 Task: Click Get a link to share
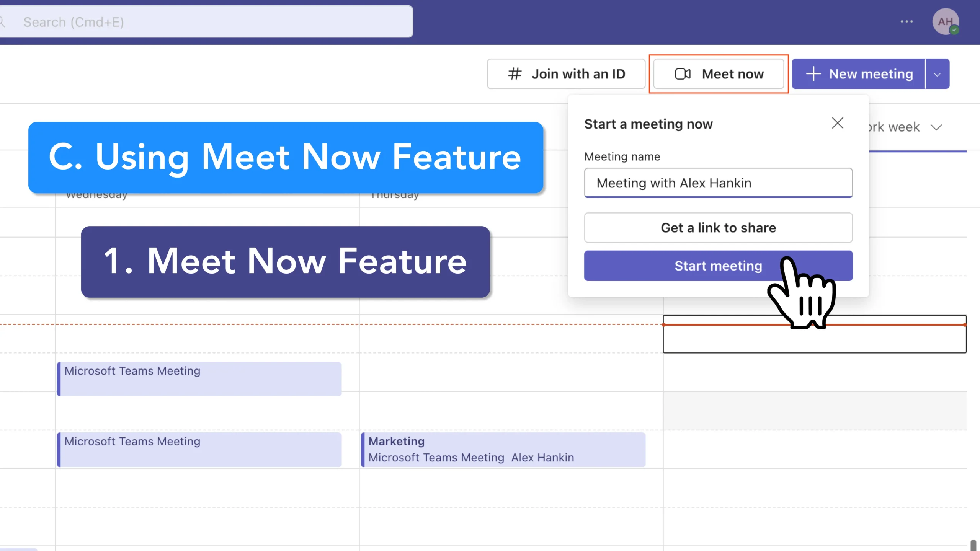718,228
